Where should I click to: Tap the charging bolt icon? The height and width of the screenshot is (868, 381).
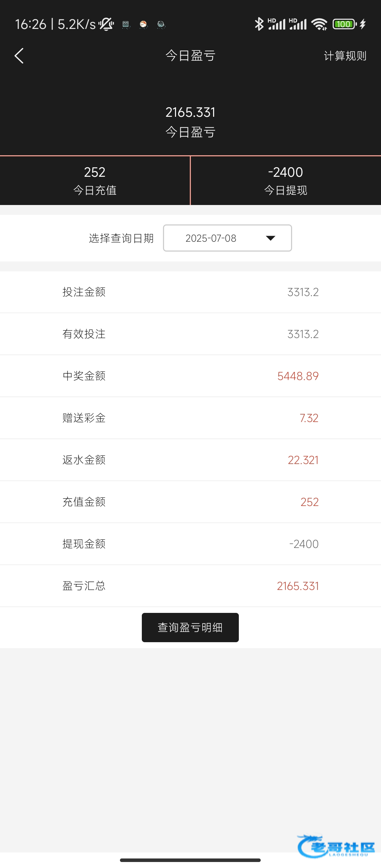(x=363, y=24)
